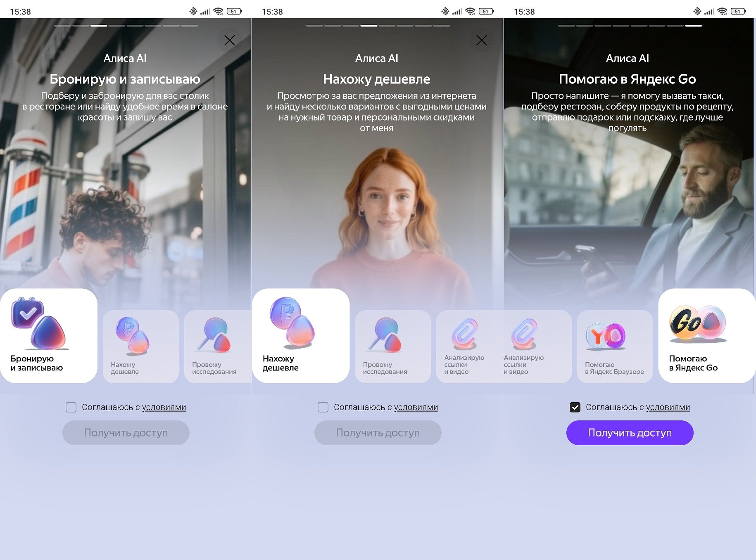This screenshot has height=560, width=756.
Task: Open the 'Нахожу дешевле' ruble card in left screen
Action: 140,346
